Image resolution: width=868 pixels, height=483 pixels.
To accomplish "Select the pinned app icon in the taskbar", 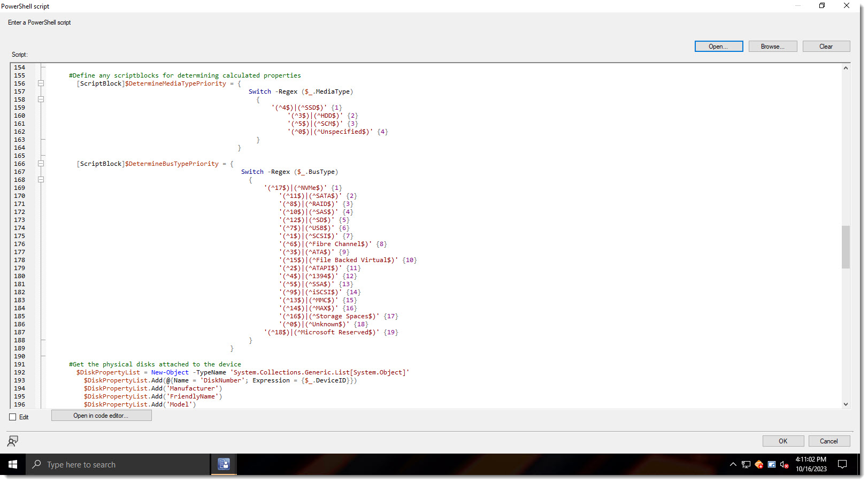I will 224,464.
